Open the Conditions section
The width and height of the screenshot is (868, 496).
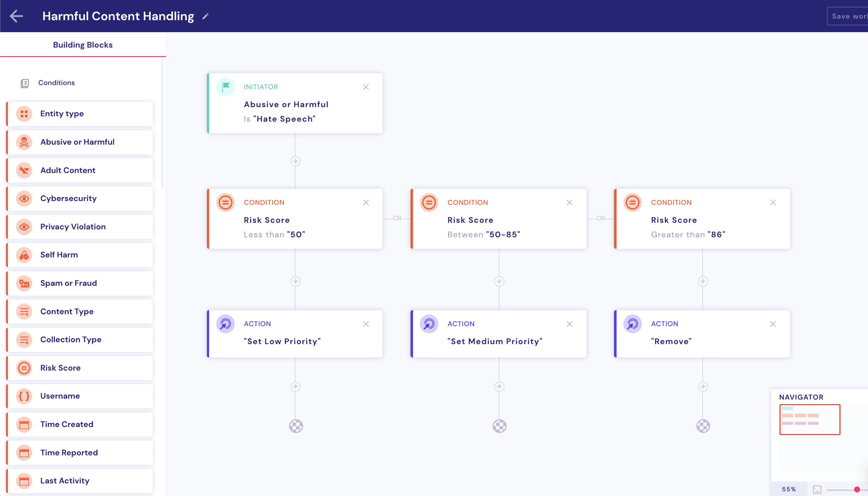[56, 83]
